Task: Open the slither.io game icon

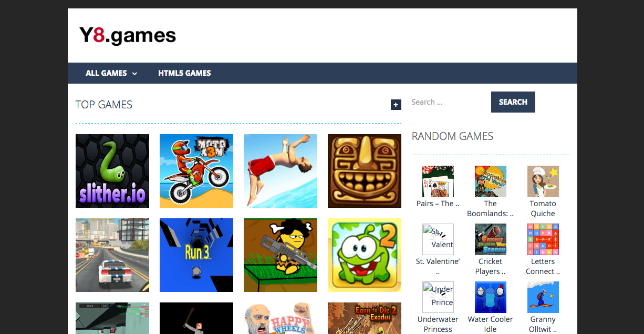Action: tap(112, 171)
